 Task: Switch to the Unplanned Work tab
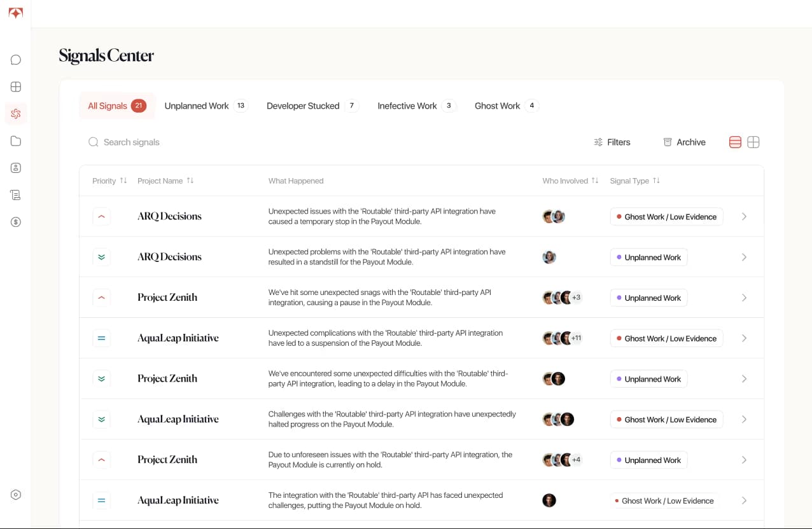click(x=206, y=106)
